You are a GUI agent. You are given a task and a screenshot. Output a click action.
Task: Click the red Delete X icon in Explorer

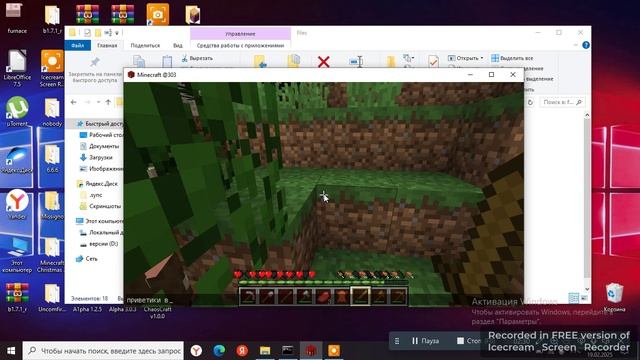(x=324, y=62)
